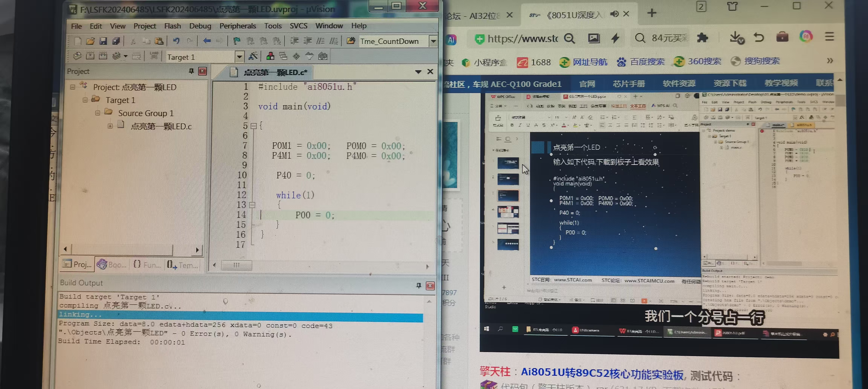This screenshot has width=868, height=389.
Task: Click the Save file toolbar icon
Action: tap(103, 41)
